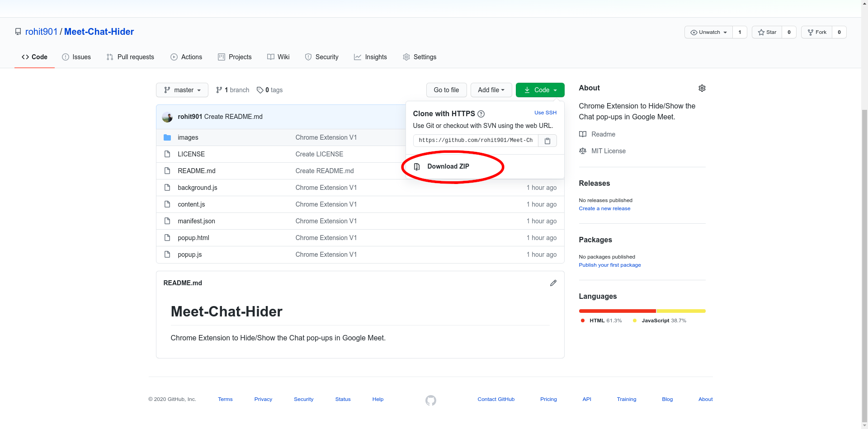Open the master branch selector dropdown
The image size is (868, 429).
182,90
